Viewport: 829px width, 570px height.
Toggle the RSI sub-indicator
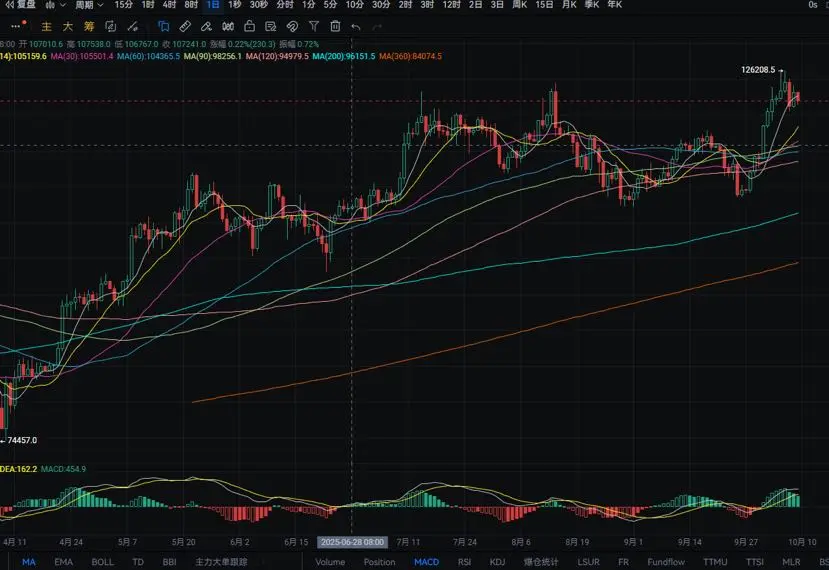coord(464,562)
